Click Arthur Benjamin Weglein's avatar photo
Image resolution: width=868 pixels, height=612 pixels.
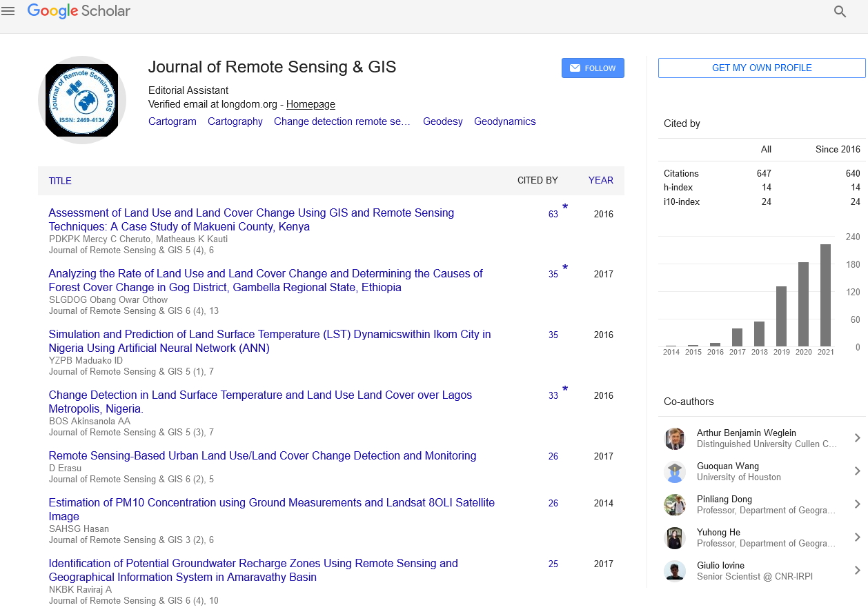[x=674, y=439]
